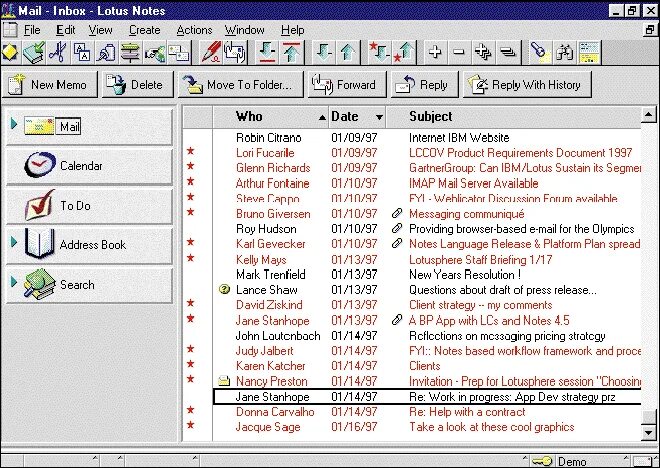
Task: Click the collapse all multi-minus SmartIcon
Action: click(x=508, y=53)
